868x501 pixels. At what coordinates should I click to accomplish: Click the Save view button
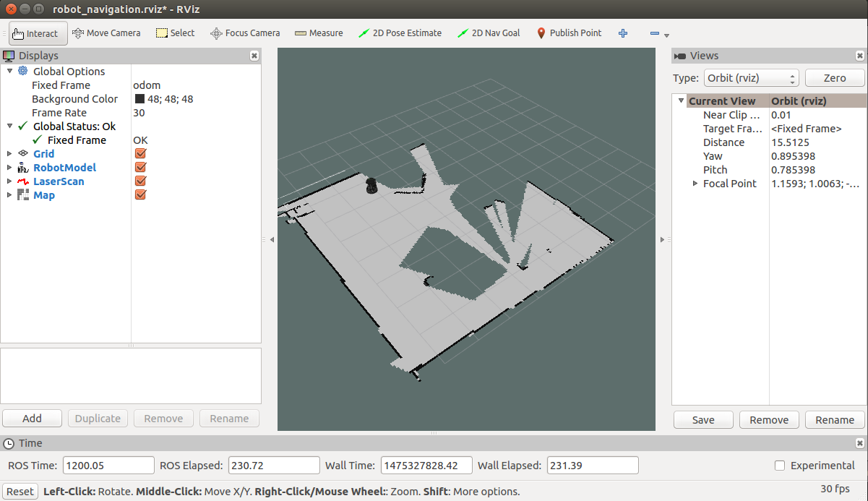point(703,419)
